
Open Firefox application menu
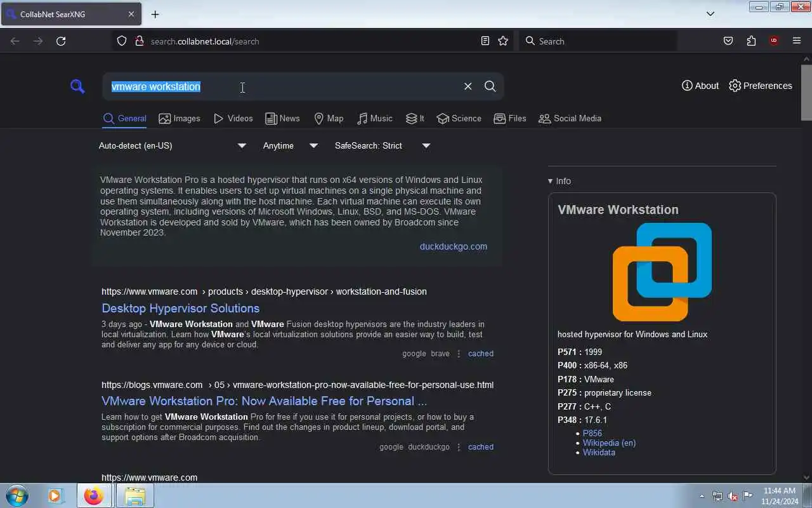(x=797, y=41)
